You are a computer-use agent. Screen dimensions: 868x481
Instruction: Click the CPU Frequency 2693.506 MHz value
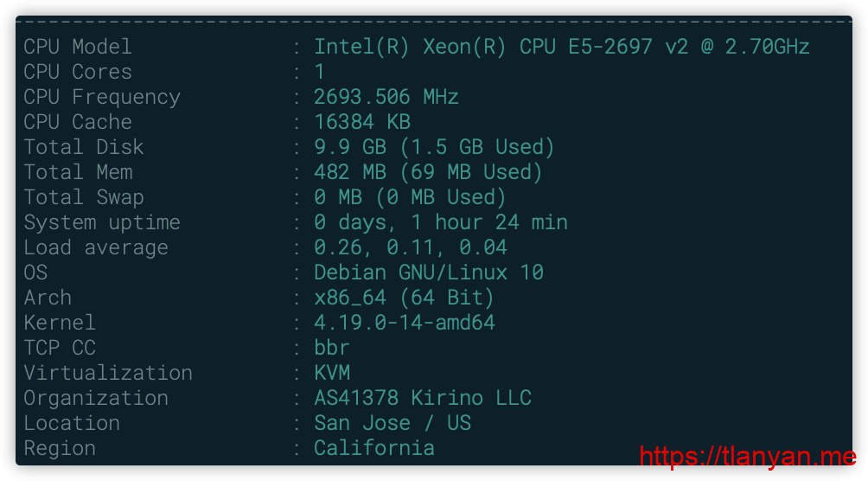[x=386, y=97]
